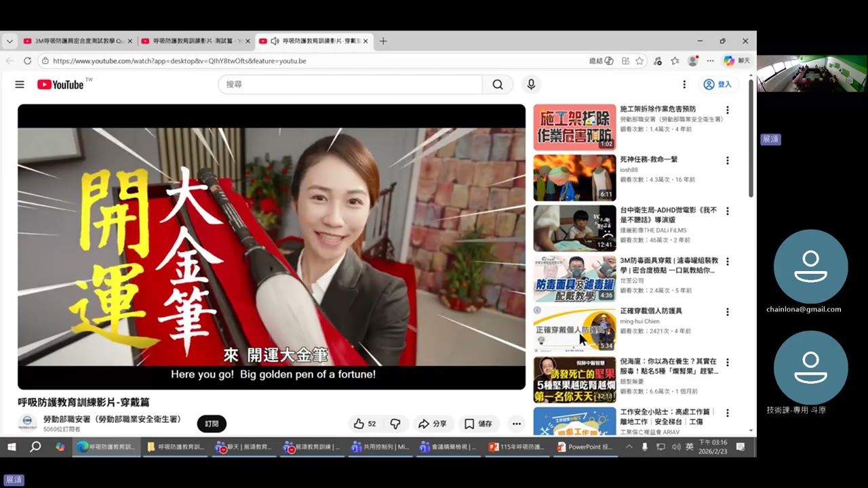Save the video with the 儲存 button
This screenshot has height=488, width=868.
pyautogui.click(x=478, y=424)
